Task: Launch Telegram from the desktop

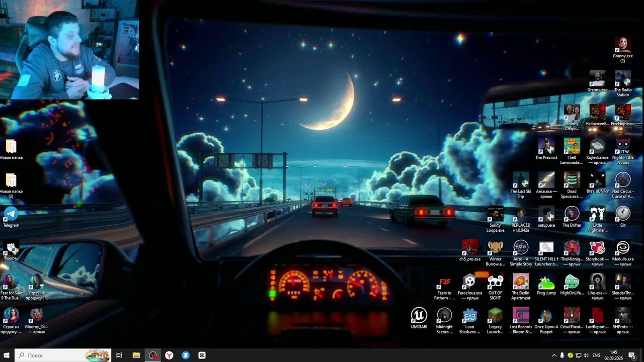Action: coord(11,217)
